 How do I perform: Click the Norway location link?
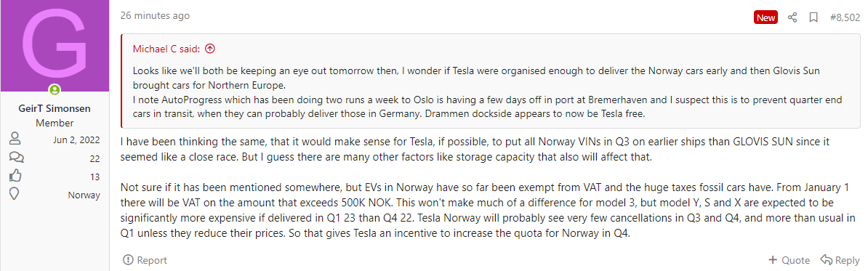(84, 195)
